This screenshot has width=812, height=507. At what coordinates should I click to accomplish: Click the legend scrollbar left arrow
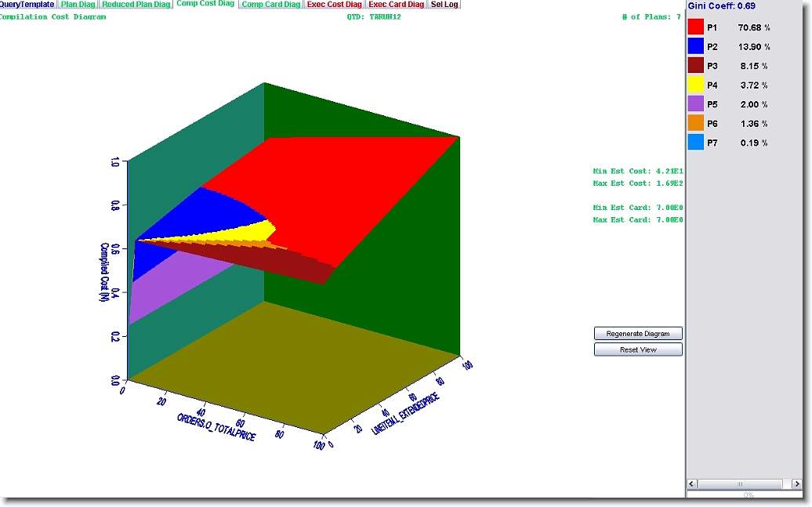point(692,484)
